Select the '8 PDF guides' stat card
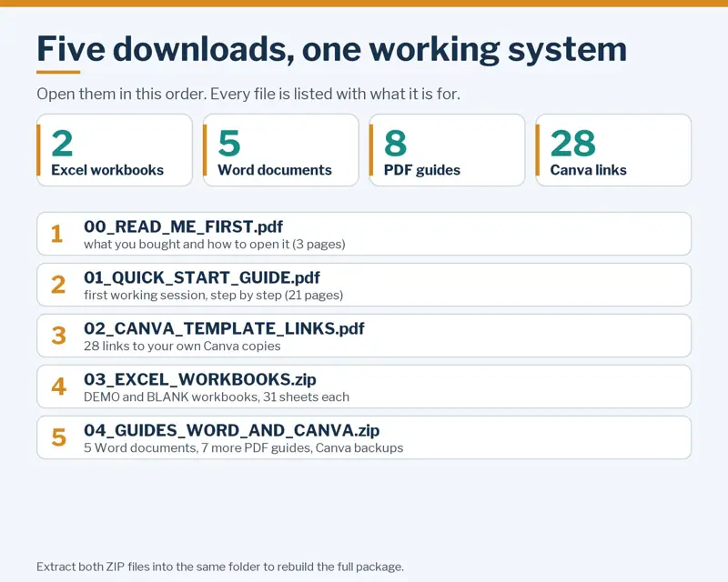 447,150
